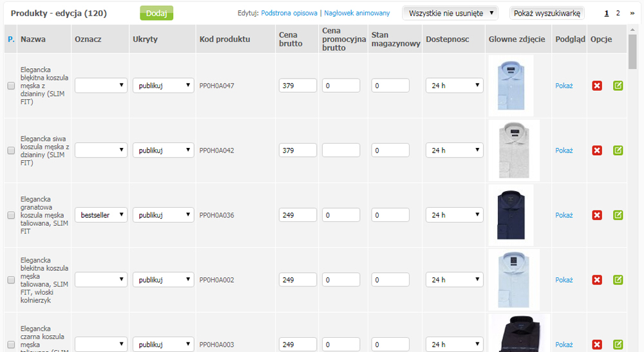Go to page 2 of products

click(x=618, y=13)
